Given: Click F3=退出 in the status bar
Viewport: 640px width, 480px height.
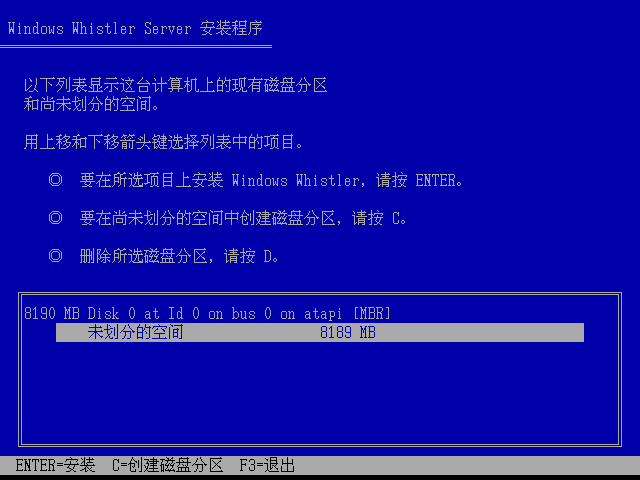Looking at the screenshot, I should point(267,465).
